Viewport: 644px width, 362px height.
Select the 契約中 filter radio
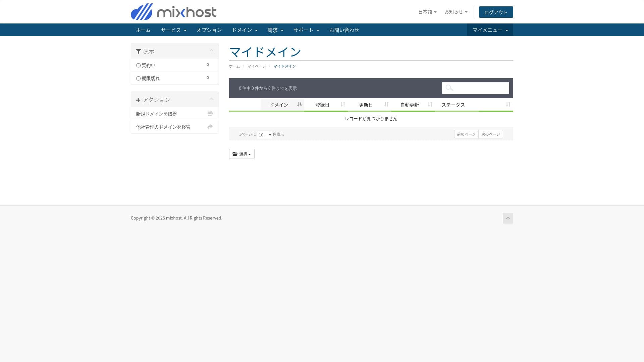[139, 65]
